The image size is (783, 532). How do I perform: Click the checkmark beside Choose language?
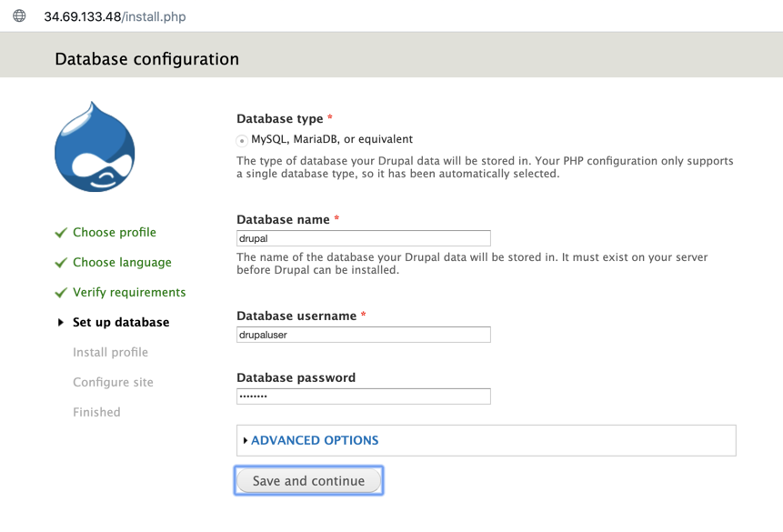(x=61, y=263)
